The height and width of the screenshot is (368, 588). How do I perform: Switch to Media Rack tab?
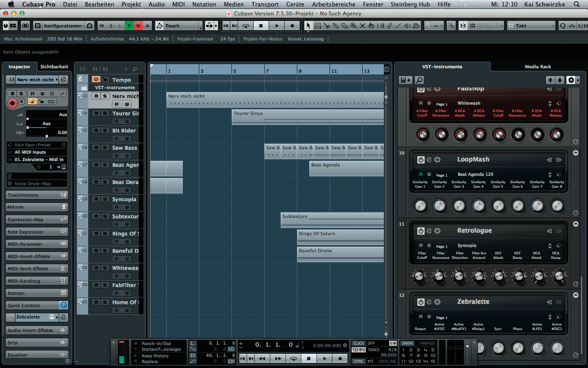click(538, 67)
